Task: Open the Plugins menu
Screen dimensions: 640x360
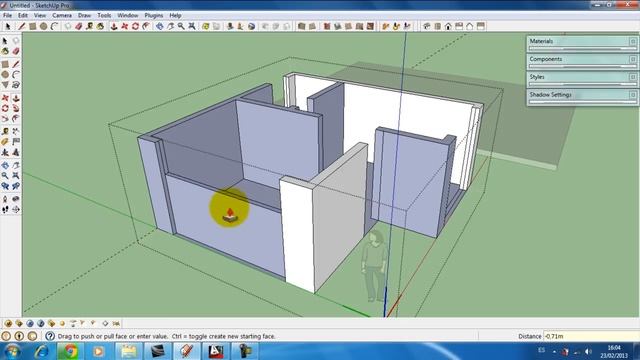Action: [x=154, y=15]
